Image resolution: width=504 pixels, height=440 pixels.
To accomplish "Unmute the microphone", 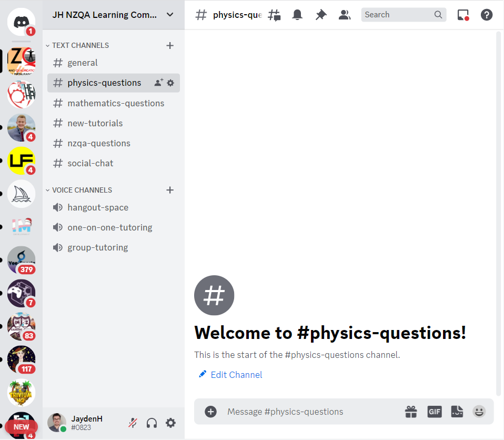I will click(x=133, y=423).
